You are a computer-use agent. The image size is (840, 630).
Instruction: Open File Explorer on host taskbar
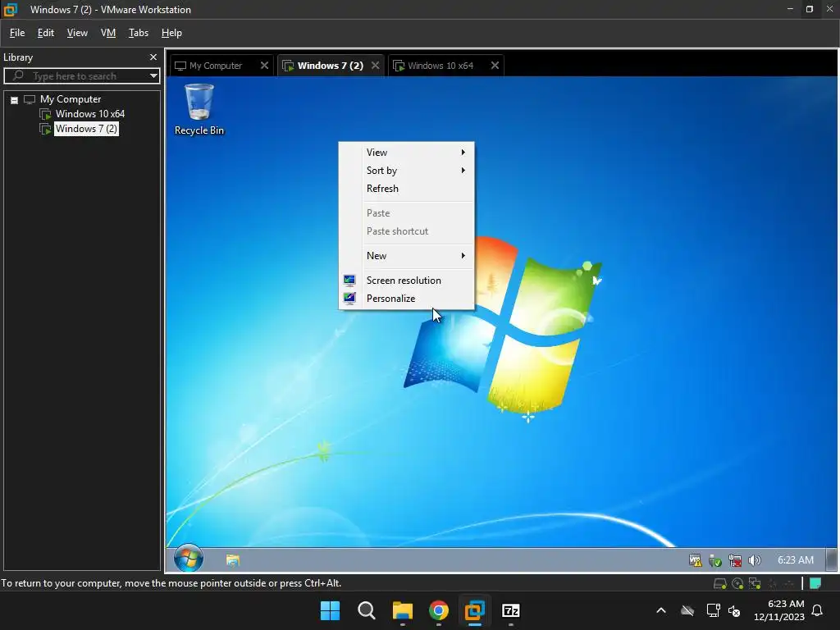click(x=402, y=610)
